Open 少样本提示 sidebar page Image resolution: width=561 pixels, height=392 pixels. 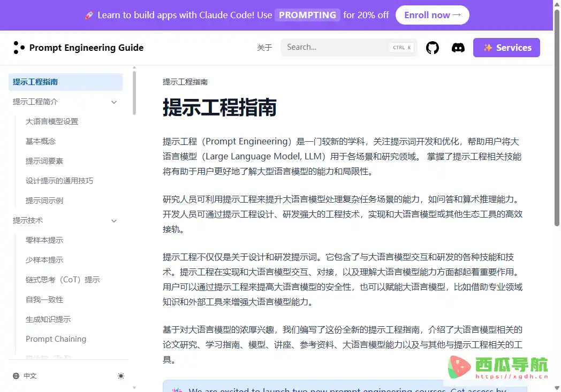pyautogui.click(x=44, y=260)
